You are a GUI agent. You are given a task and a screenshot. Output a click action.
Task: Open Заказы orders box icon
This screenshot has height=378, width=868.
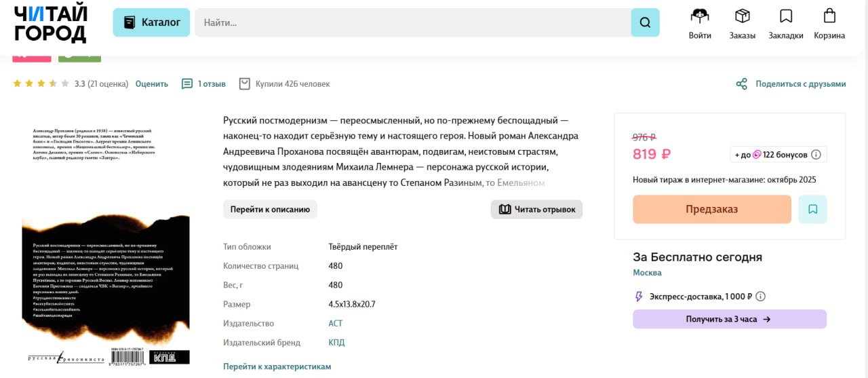743,16
